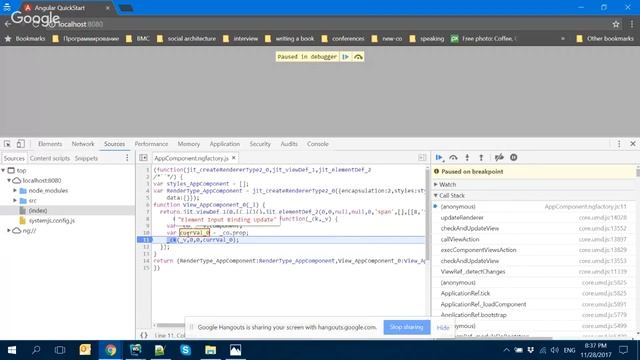The image size is (640, 360).
Task: Open Windows Start menu
Action: click(12, 350)
